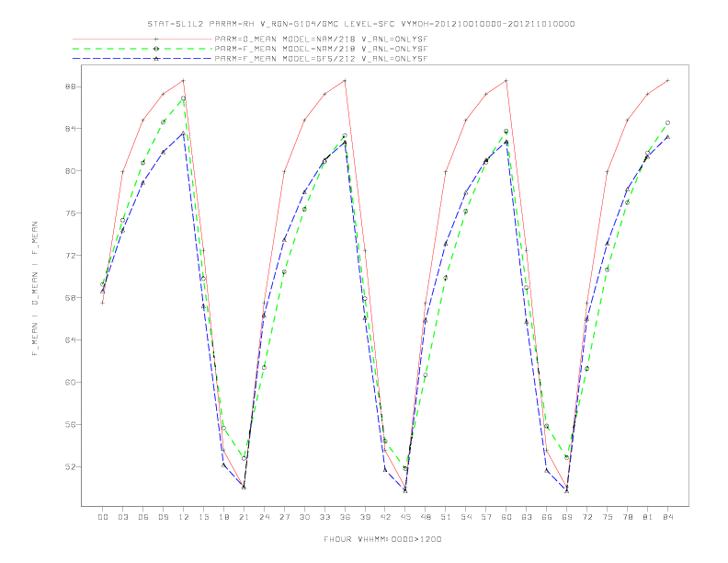Click the x-axis tick label 33

coord(324,517)
